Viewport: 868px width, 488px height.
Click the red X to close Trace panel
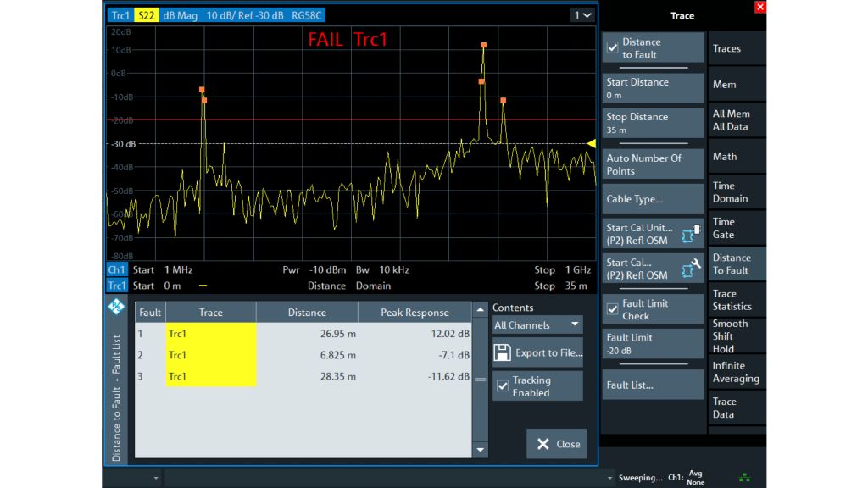click(x=759, y=8)
